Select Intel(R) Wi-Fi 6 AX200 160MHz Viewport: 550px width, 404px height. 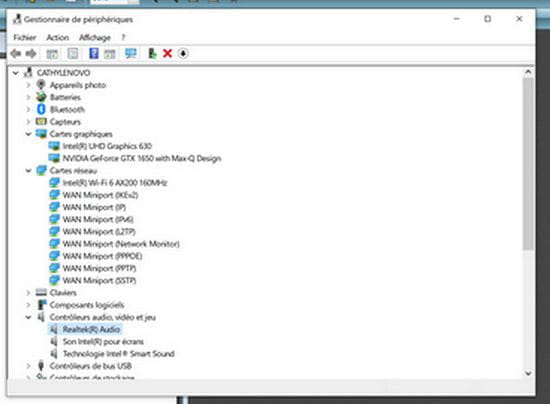[114, 183]
